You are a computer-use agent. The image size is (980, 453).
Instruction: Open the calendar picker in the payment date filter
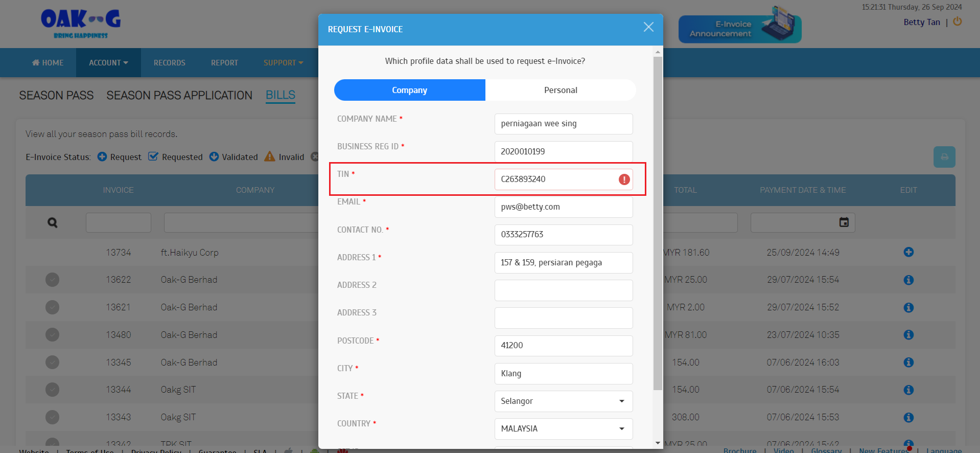click(844, 222)
